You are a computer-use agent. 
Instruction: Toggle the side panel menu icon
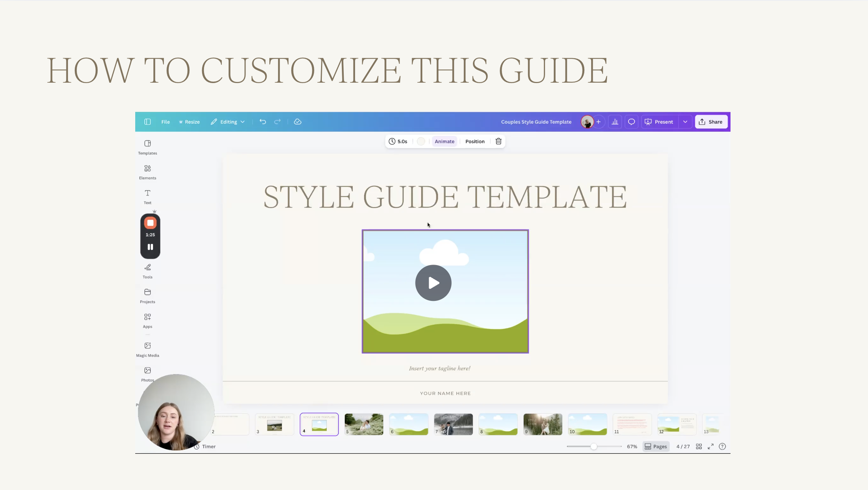pos(147,122)
